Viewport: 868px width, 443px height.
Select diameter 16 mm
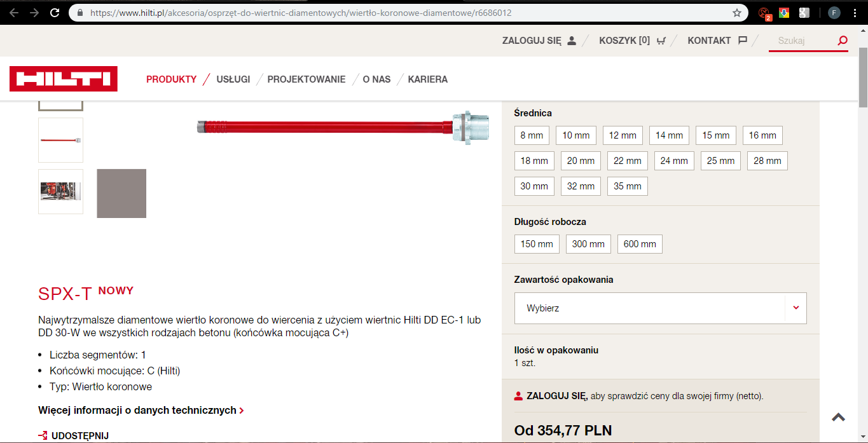[762, 135]
